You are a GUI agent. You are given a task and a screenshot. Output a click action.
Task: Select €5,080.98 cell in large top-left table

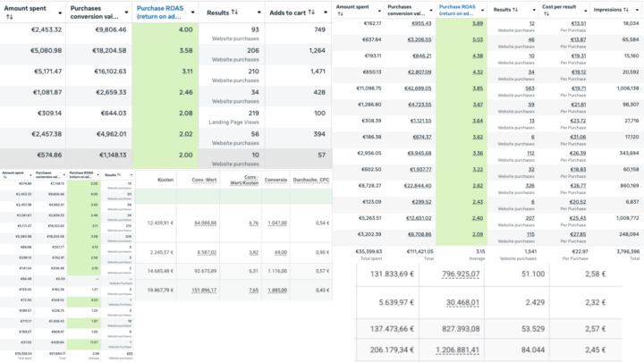pos(46,50)
